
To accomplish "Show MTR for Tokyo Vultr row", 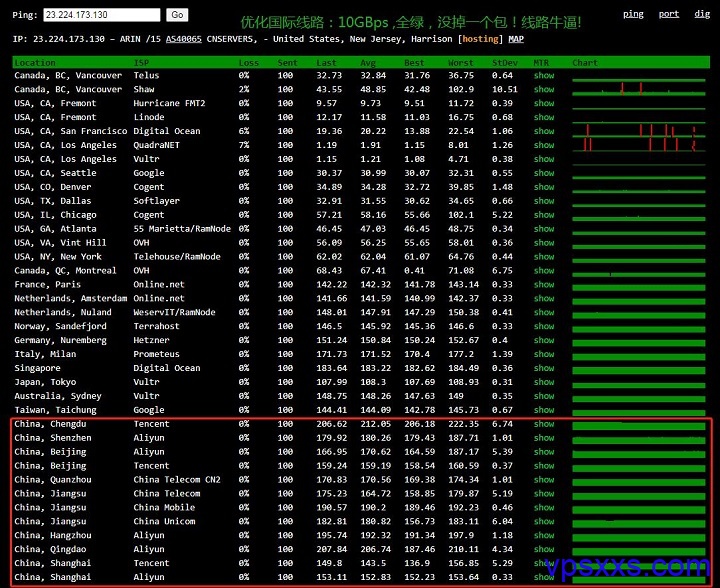I will (544, 382).
